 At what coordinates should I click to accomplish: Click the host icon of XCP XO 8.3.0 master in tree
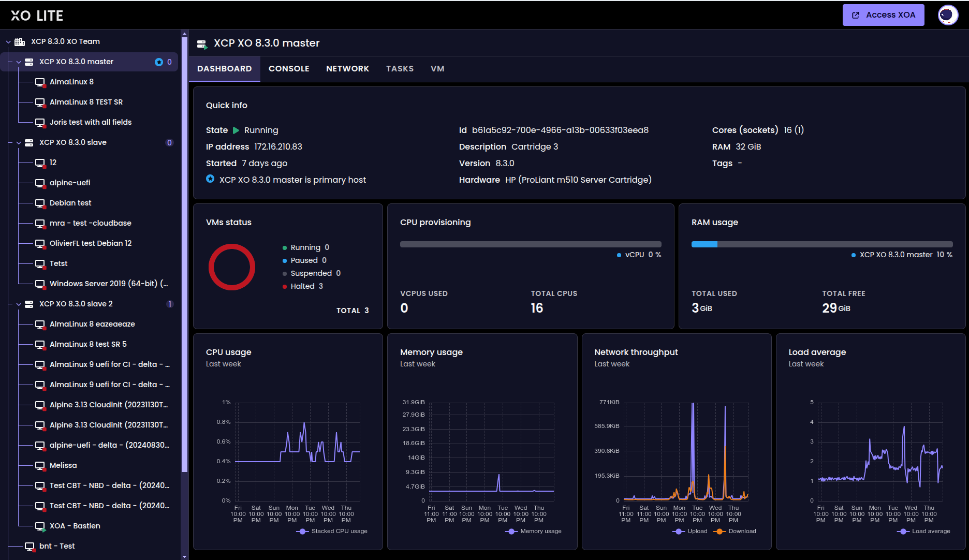coord(29,62)
